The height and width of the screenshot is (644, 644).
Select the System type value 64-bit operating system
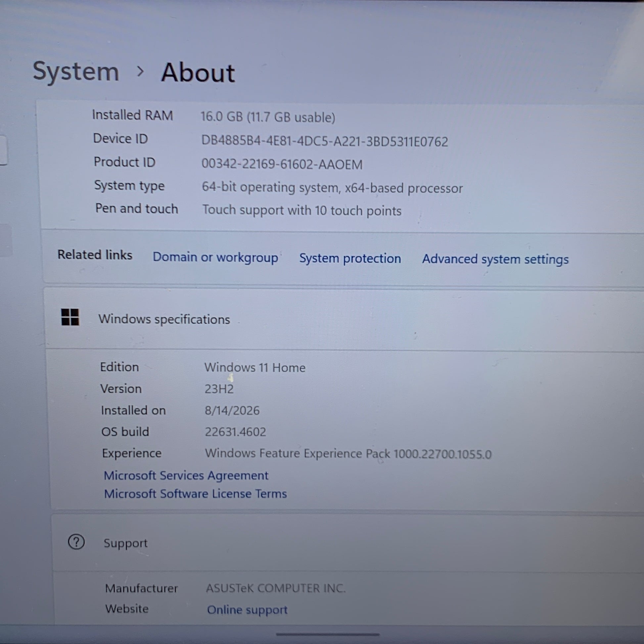[332, 188]
